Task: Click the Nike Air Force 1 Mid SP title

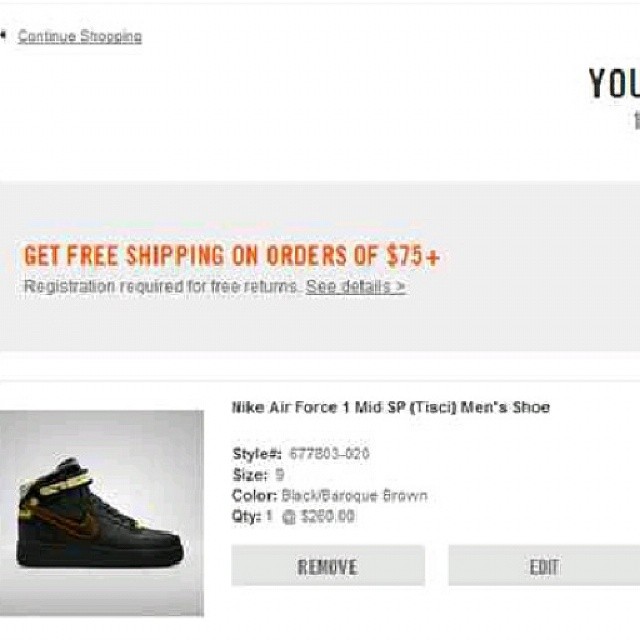Action: tap(390, 408)
